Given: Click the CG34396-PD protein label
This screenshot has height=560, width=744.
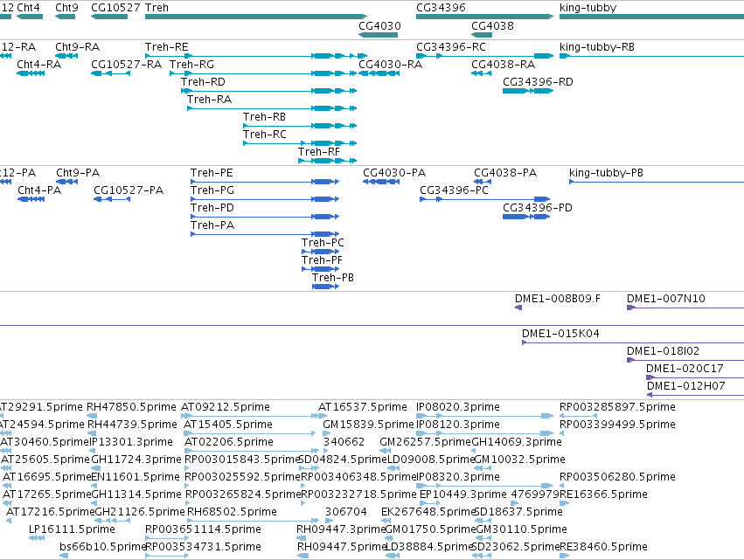Looking at the screenshot, I should 538,208.
